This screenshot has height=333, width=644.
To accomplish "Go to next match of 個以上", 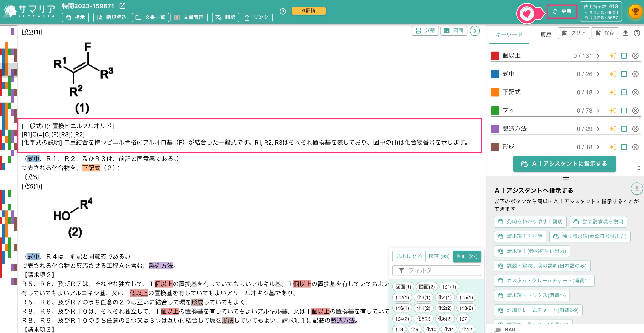I will pos(598,56).
